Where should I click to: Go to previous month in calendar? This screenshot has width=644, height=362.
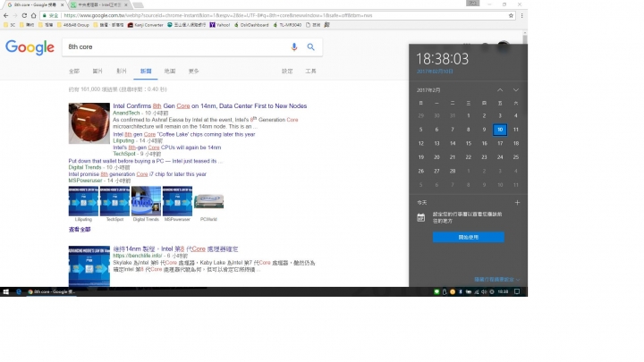[x=500, y=90]
